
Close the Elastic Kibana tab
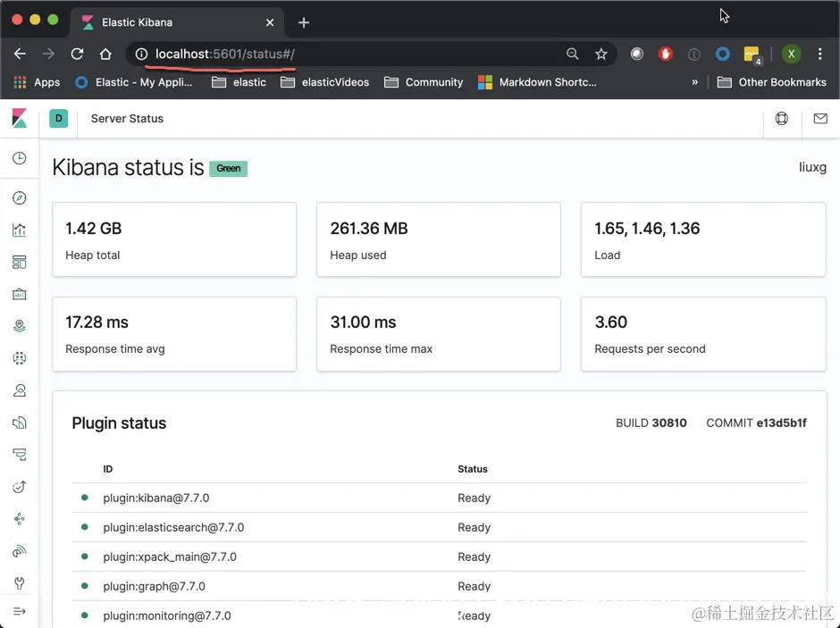pos(270,22)
